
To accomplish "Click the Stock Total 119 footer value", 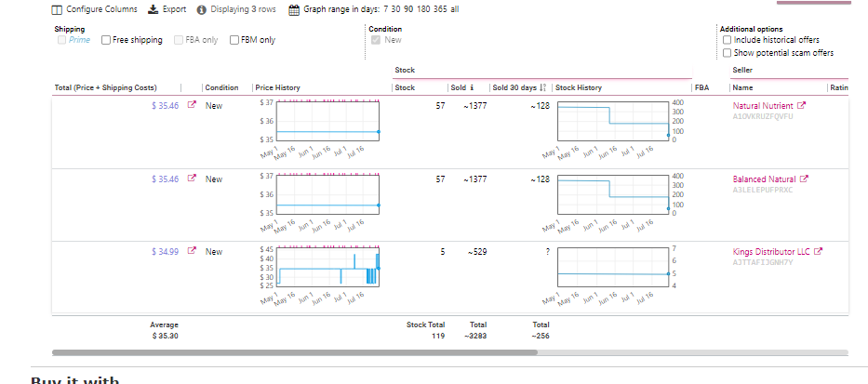I will click(x=438, y=336).
